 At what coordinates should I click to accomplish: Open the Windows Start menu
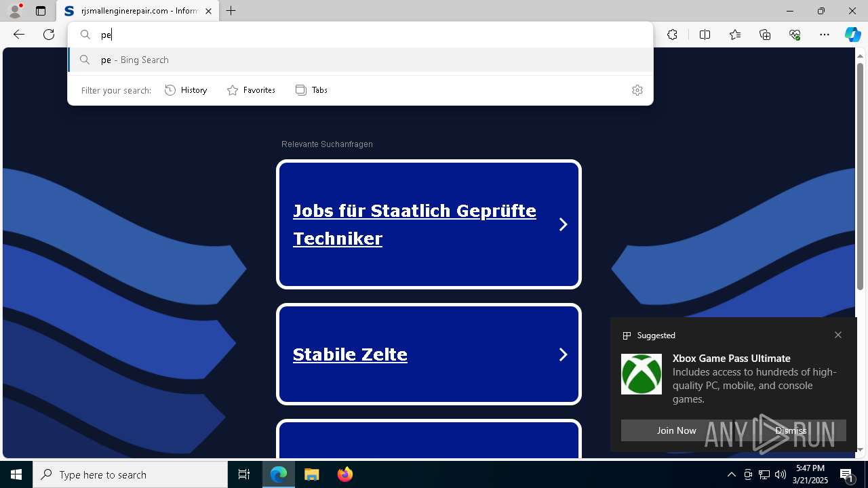16,474
